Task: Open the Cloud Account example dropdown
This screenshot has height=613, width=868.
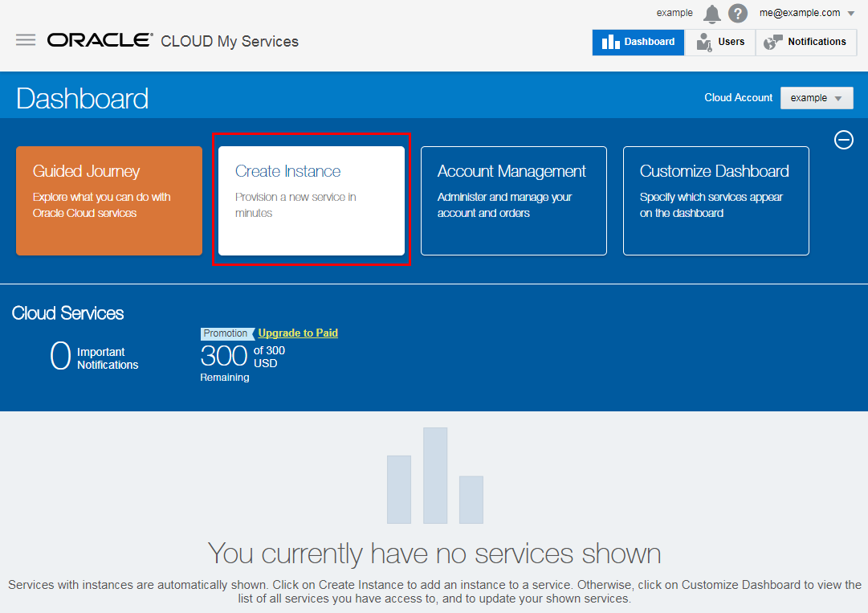Action: 817,97
